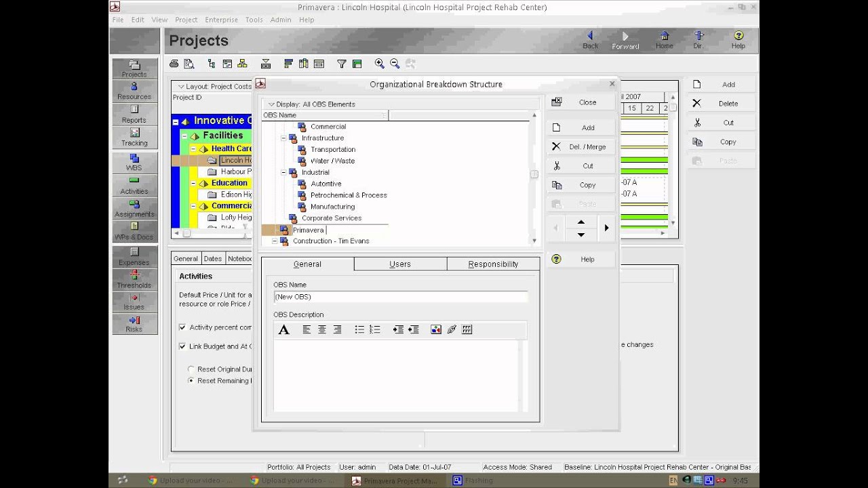Open the Assignments sidebar view
This screenshot has height=488, width=868.
tap(134, 208)
